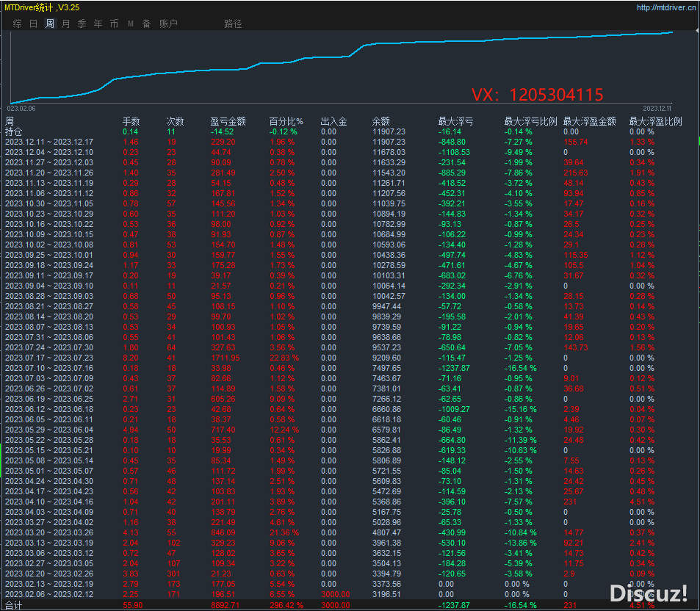Viewport: 700px width, 611px height.
Task: Click the trade count 301
Action: point(173,574)
